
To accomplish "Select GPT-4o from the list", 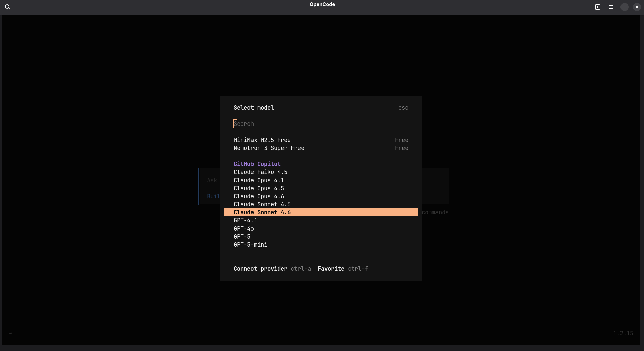I will 244,229.
